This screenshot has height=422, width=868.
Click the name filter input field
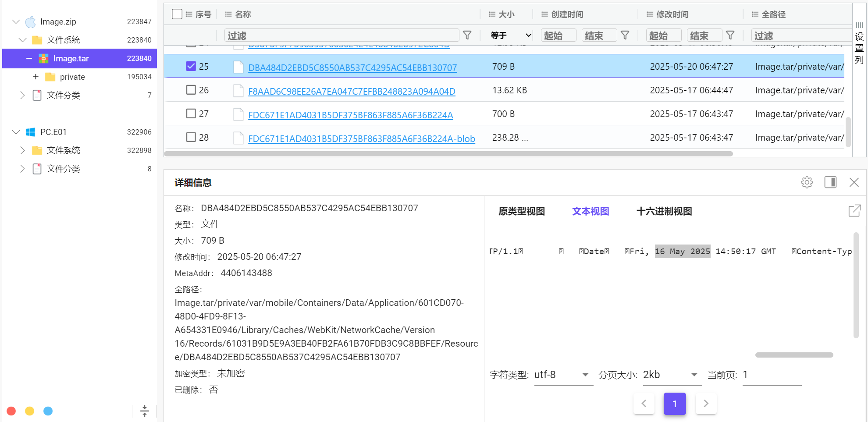[342, 35]
